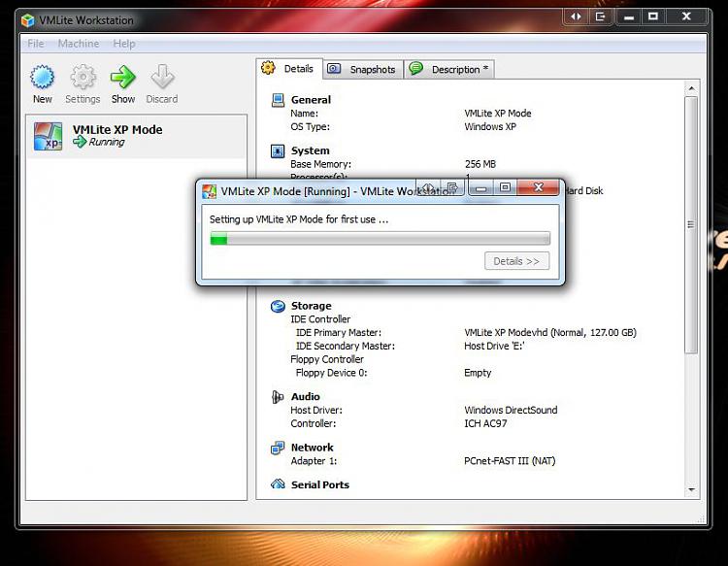Click the "Host Drive 'E:'" value
Viewport: 728px width, 566px height.
pos(494,347)
